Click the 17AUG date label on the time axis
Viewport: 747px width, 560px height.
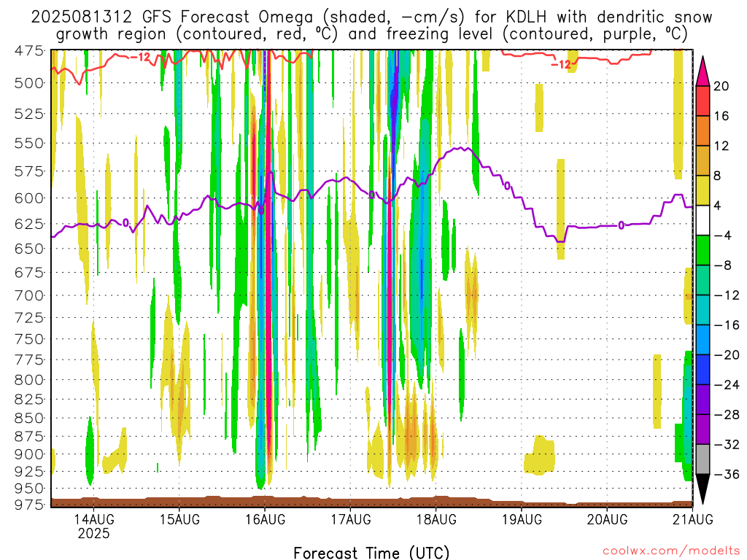351,519
